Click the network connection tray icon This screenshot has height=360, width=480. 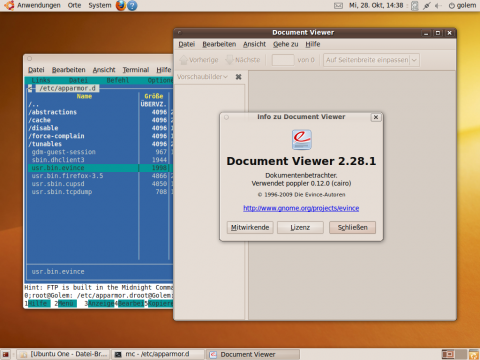point(426,6)
